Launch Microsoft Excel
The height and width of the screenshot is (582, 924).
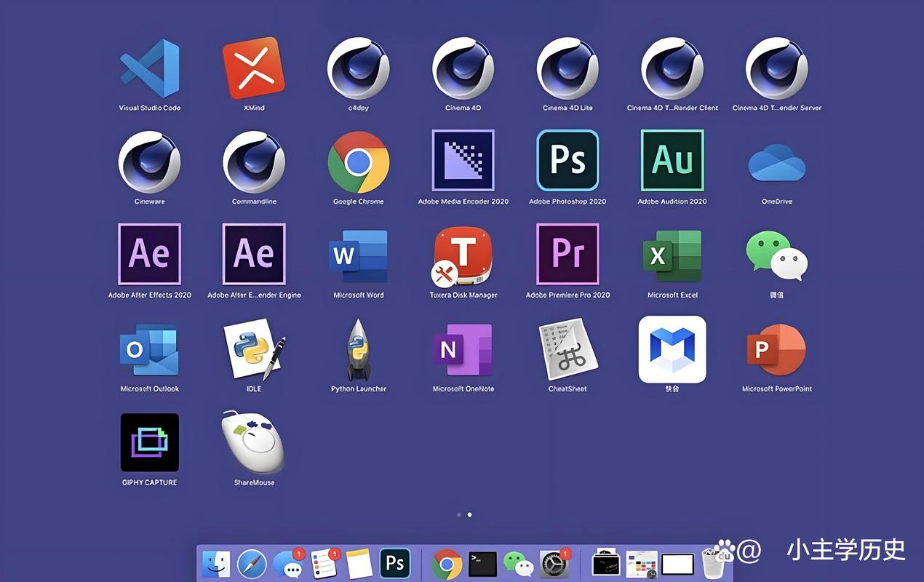pyautogui.click(x=672, y=255)
